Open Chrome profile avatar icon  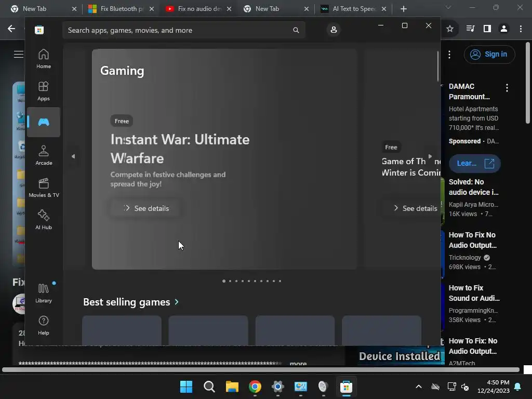[x=504, y=29]
